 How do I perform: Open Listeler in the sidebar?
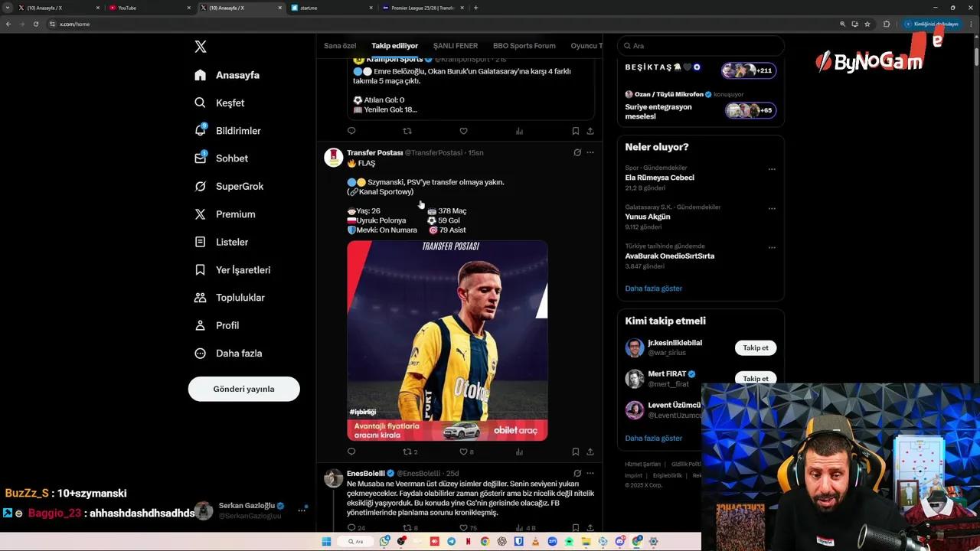click(x=220, y=242)
